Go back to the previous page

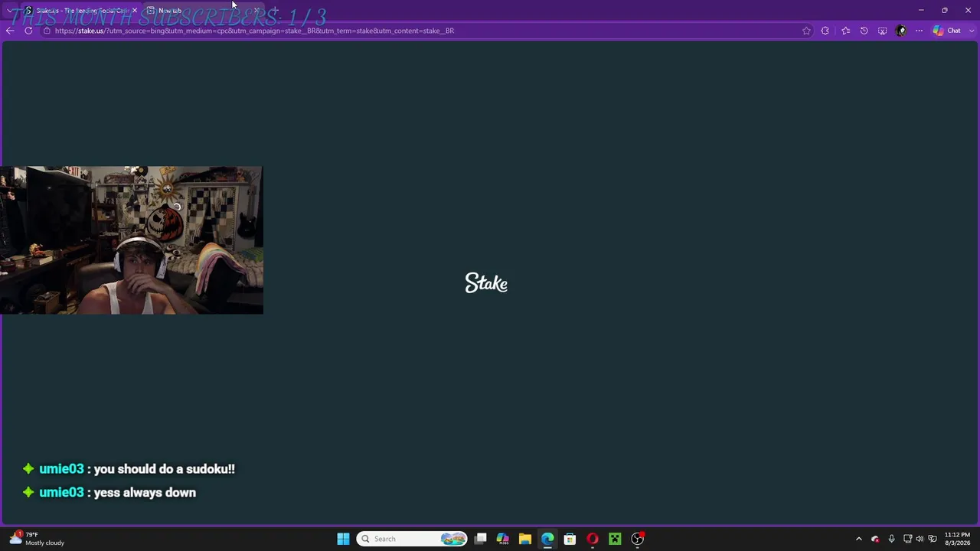click(10, 31)
